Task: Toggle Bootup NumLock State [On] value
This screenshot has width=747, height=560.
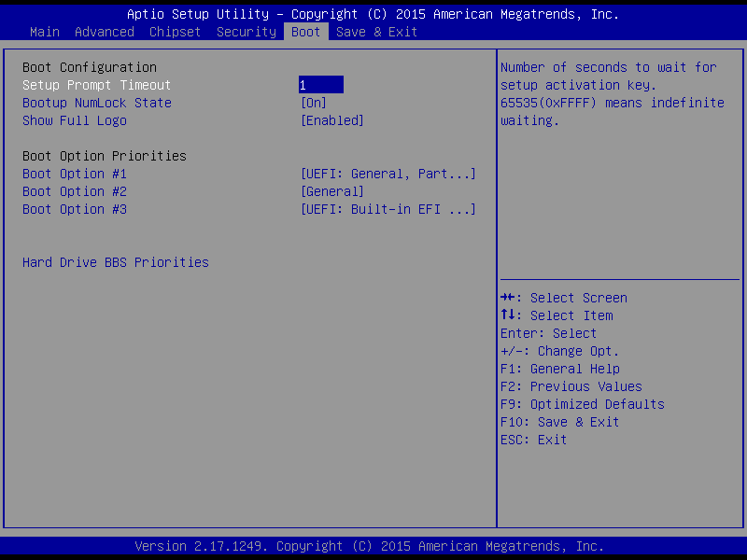Action: pos(314,103)
